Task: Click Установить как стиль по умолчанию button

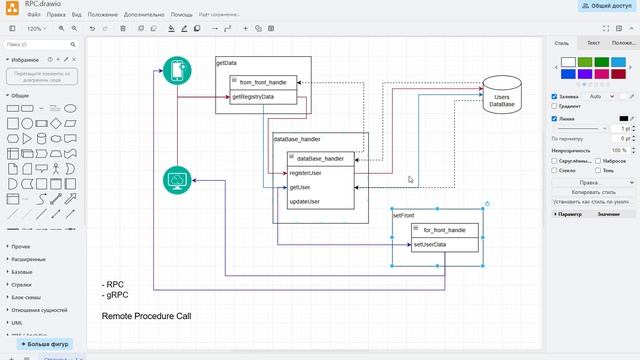Action: [593, 202]
